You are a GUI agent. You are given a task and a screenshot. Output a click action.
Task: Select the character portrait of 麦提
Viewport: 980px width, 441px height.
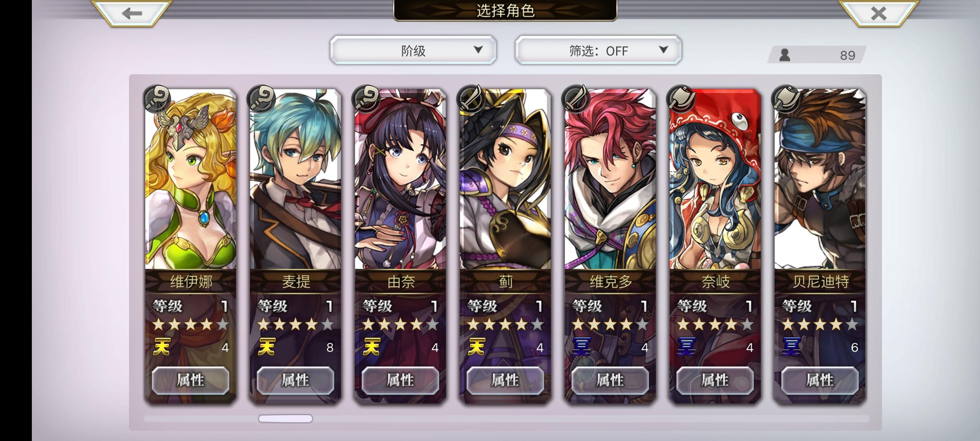(x=295, y=179)
